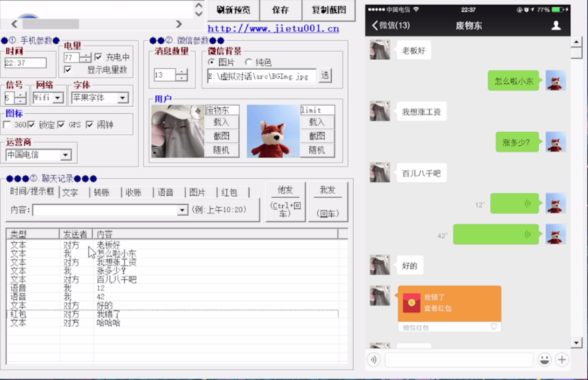Toggle the 充电中 charging checkbox
This screenshot has width=588, height=380.
click(99, 57)
